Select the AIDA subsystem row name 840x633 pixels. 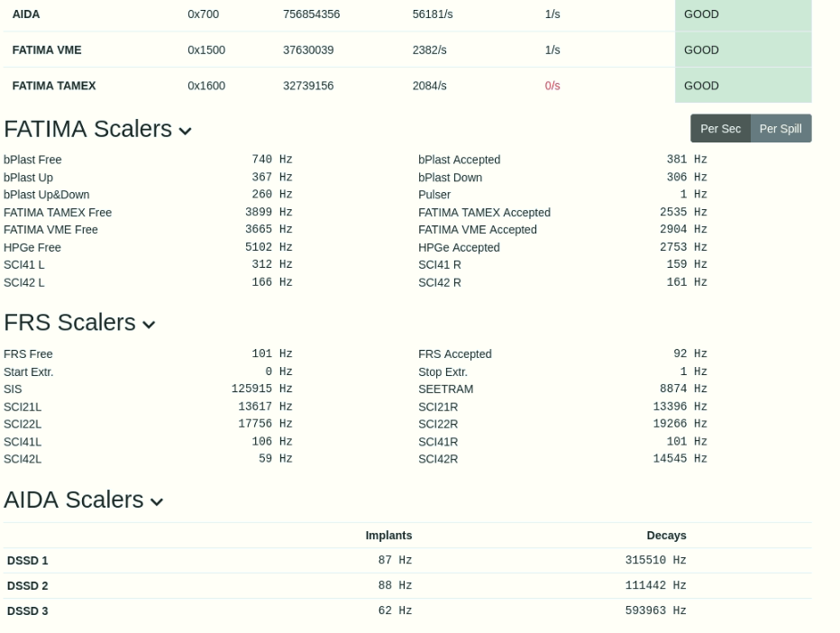tap(26, 14)
